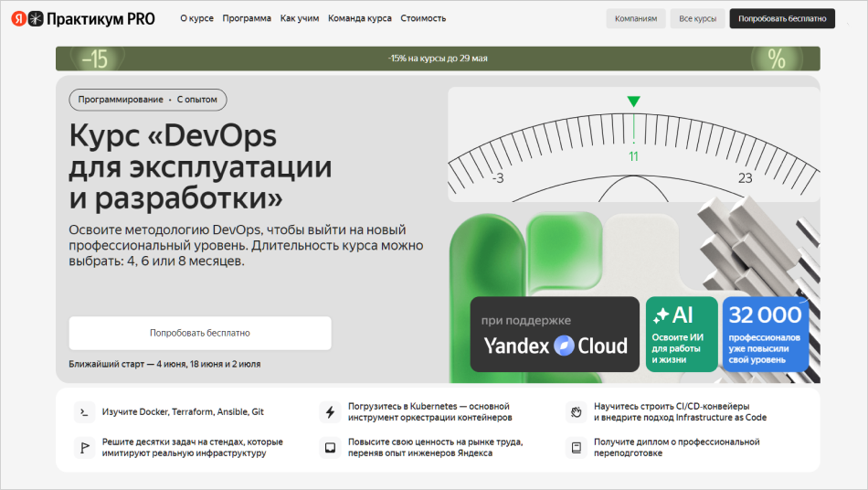Click Ближайший старт — 4 июня text
Viewport: 868px width, 490px height.
pos(164,364)
